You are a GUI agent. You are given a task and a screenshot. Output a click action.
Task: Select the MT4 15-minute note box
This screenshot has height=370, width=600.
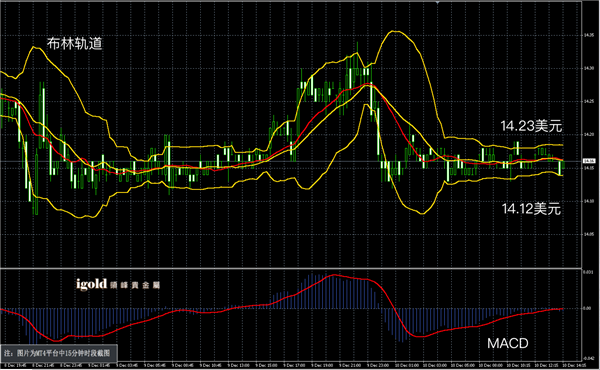[x=59, y=353]
